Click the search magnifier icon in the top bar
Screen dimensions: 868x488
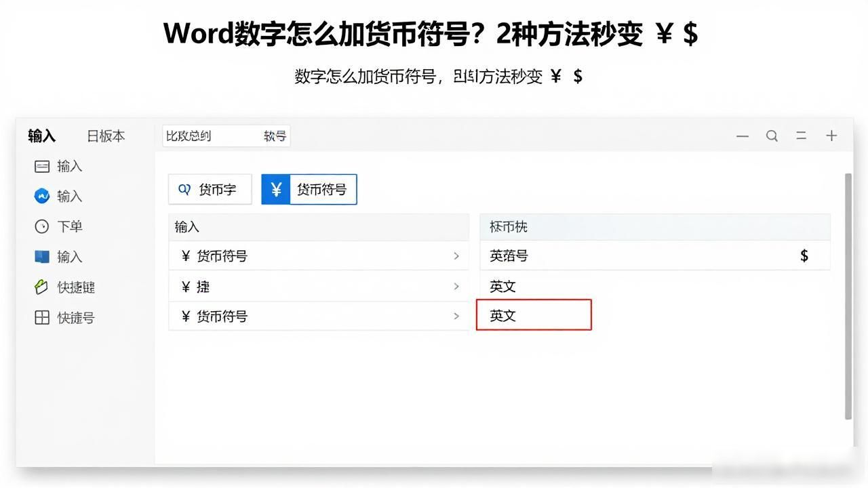[x=772, y=136]
